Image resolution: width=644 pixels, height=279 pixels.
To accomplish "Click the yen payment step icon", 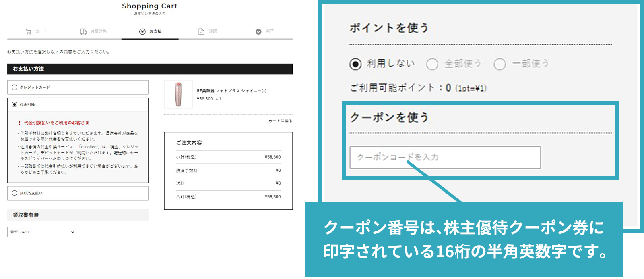I will point(142,31).
